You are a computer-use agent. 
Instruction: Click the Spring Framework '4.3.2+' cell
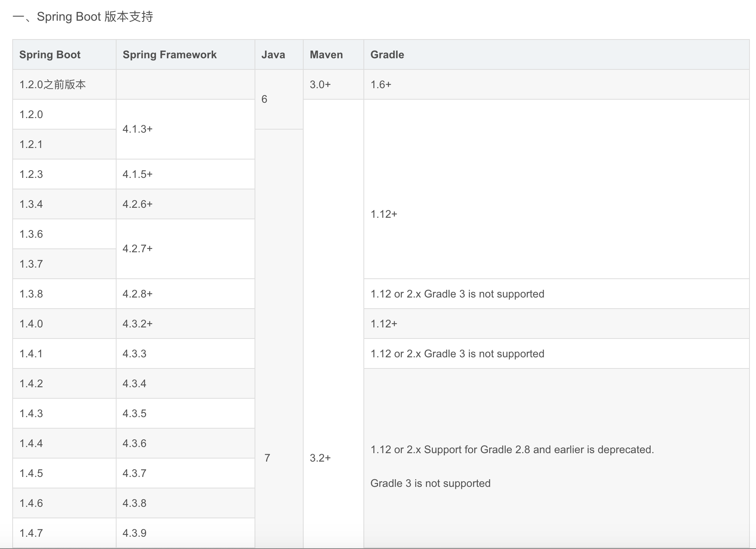tap(186, 324)
